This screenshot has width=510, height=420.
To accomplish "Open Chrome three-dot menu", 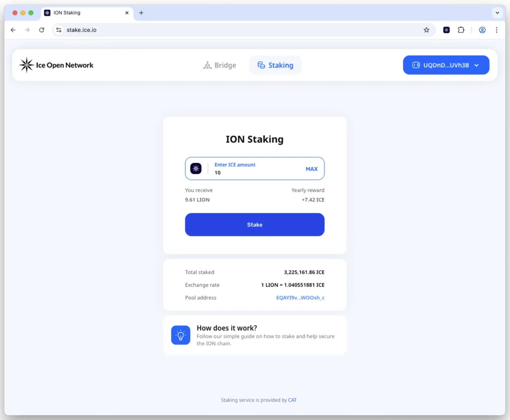I will (x=496, y=30).
